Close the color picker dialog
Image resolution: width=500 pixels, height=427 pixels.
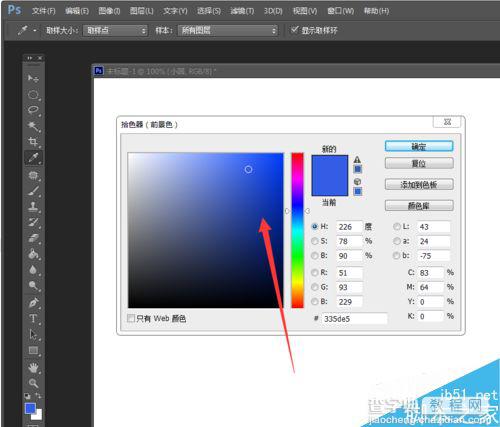[x=447, y=122]
